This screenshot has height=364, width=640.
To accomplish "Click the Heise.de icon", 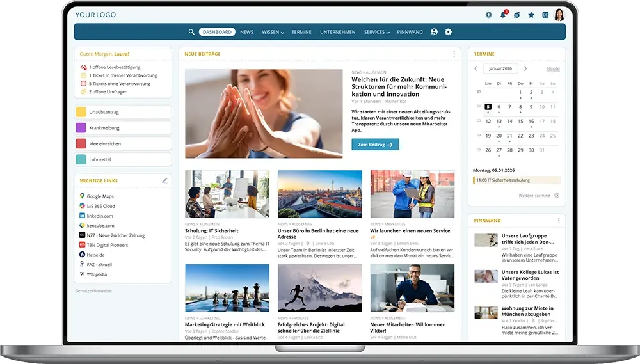I will [82, 254].
